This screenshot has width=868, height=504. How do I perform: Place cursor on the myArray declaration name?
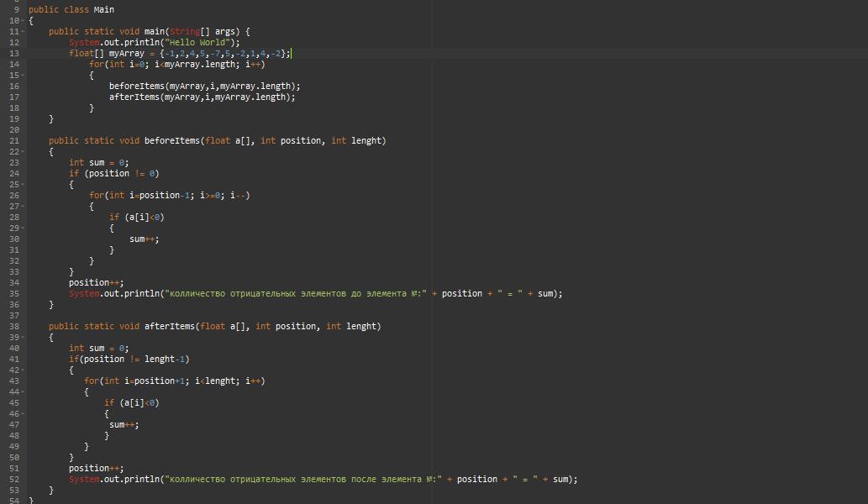[127, 54]
